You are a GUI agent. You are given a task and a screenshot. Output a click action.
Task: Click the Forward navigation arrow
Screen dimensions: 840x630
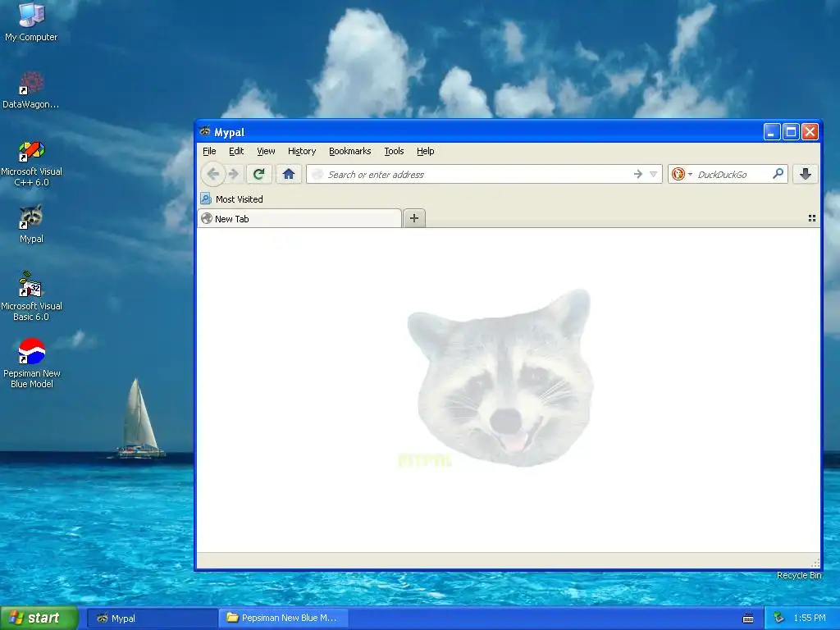234,174
